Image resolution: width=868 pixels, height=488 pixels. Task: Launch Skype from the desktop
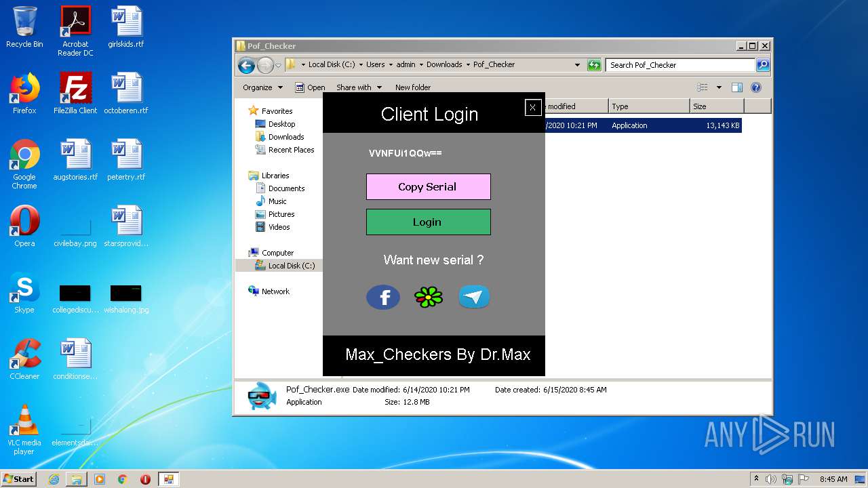pyautogui.click(x=24, y=293)
